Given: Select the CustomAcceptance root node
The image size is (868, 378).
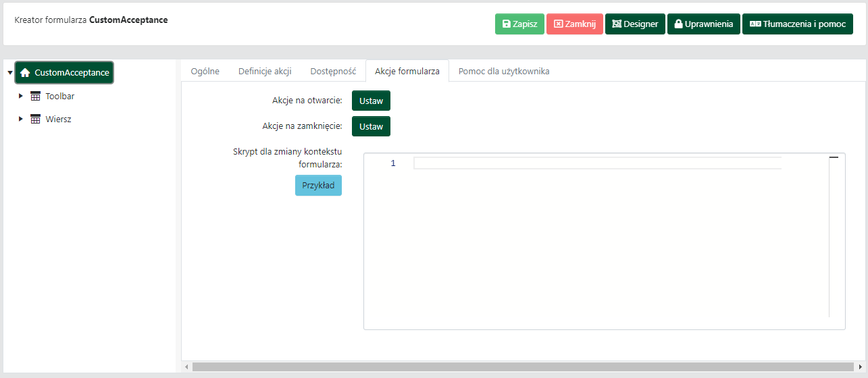Looking at the screenshot, I should 64,72.
